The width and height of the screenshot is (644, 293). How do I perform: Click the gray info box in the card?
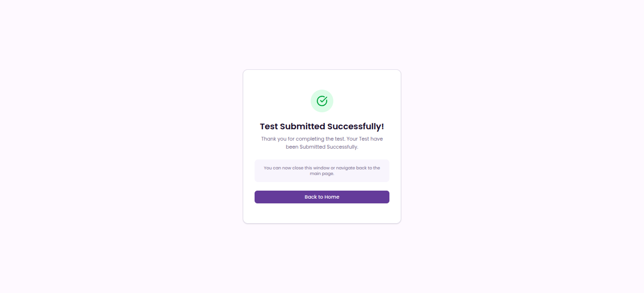322,170
